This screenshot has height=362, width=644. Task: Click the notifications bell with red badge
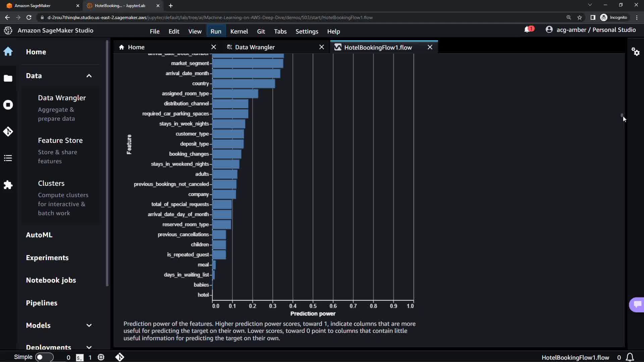coord(528,30)
